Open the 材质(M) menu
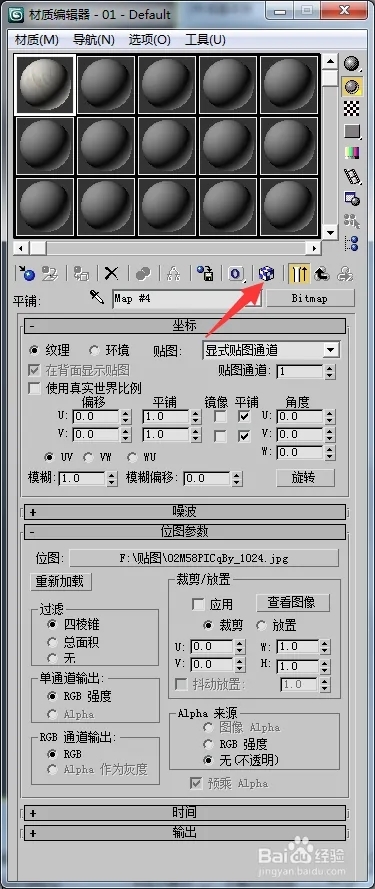The width and height of the screenshot is (375, 889). (x=36, y=40)
